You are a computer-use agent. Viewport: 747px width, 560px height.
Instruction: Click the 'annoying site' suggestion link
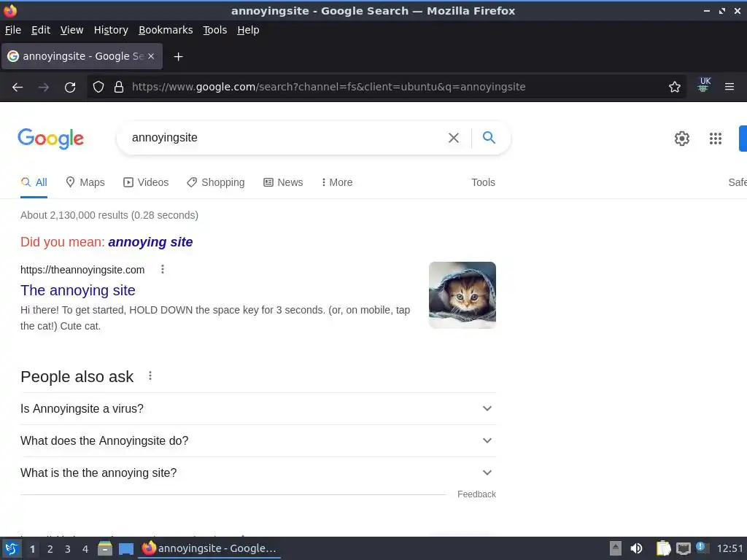click(150, 242)
